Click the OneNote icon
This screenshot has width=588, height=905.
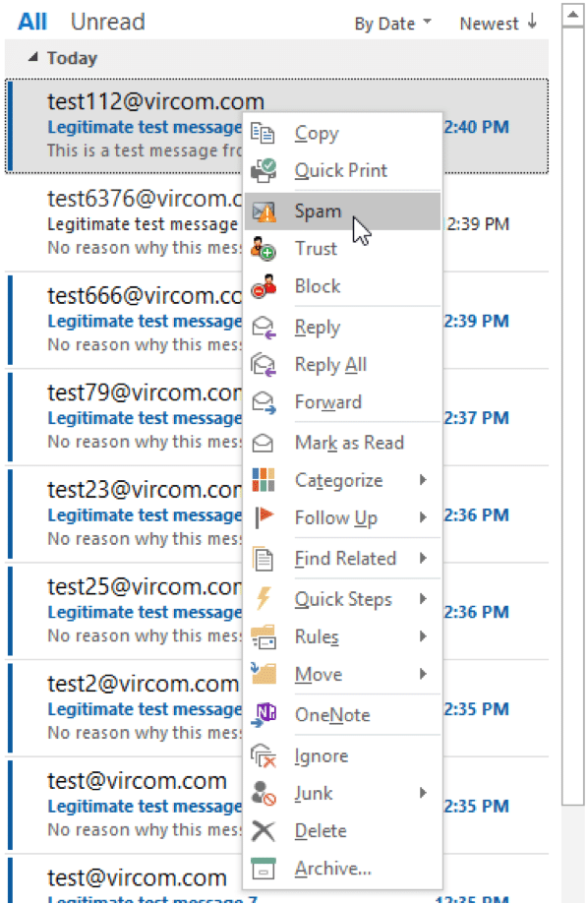[264, 714]
